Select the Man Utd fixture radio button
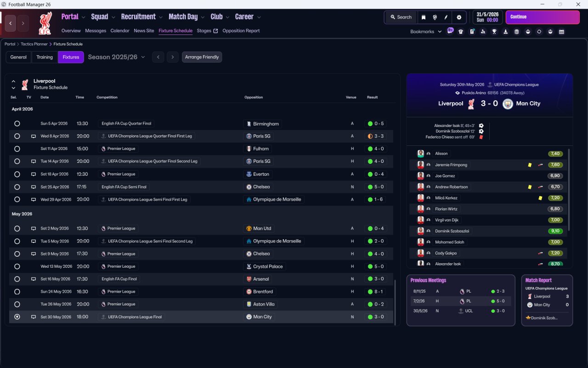The width and height of the screenshot is (588, 368). pos(17,229)
